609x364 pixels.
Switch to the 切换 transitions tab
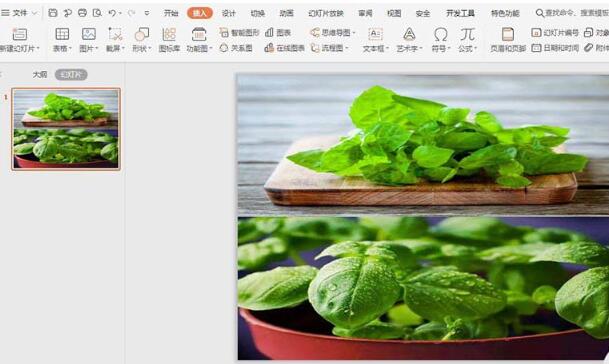point(258,13)
